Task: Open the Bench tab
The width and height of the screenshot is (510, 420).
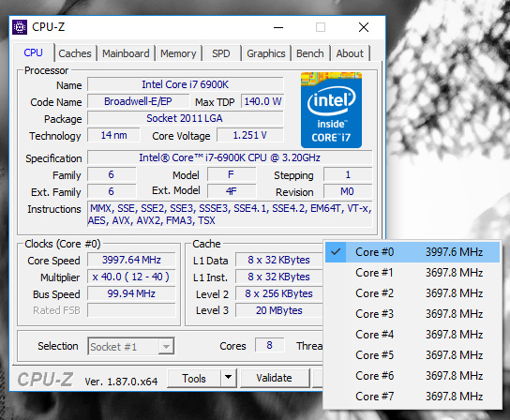Action: click(310, 53)
